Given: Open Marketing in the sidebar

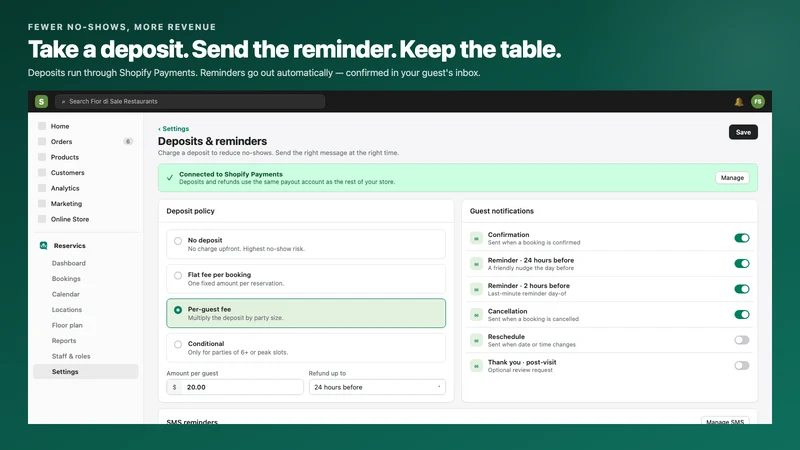Looking at the screenshot, I should [x=66, y=204].
